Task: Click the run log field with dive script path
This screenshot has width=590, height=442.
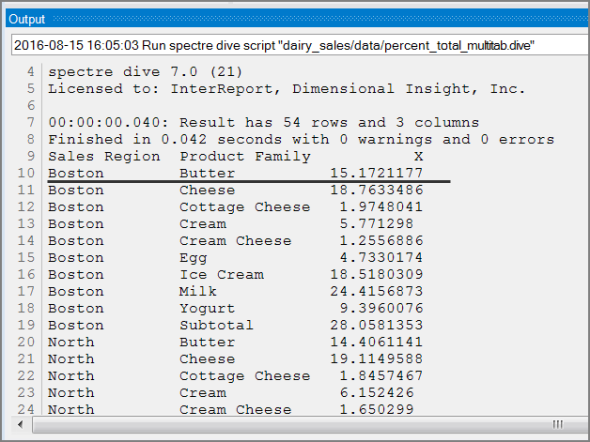Action: click(300, 46)
